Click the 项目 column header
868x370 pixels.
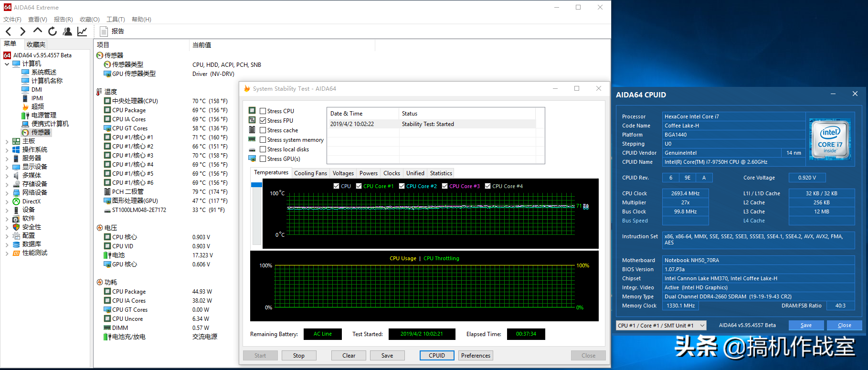click(142, 45)
